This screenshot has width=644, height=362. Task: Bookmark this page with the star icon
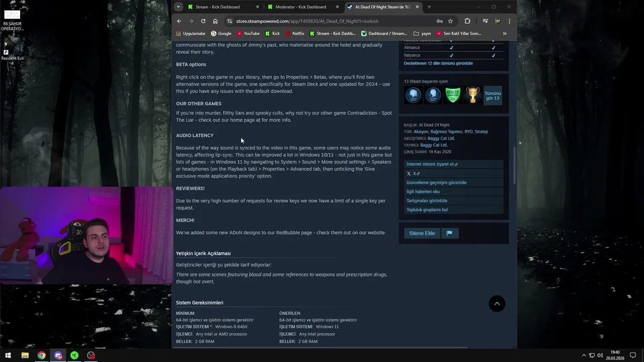[x=450, y=21]
